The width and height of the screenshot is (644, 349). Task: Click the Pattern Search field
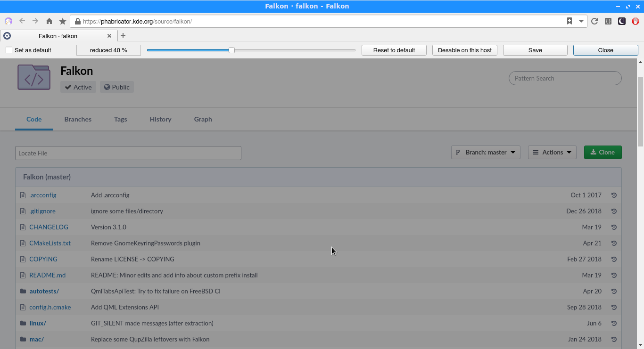pos(565,78)
